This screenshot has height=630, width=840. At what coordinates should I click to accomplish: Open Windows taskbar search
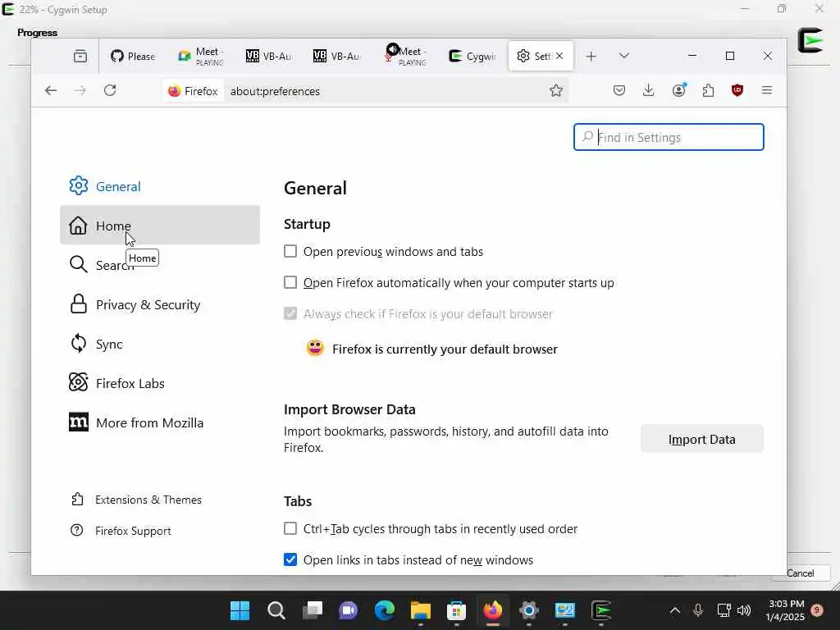[x=276, y=609]
